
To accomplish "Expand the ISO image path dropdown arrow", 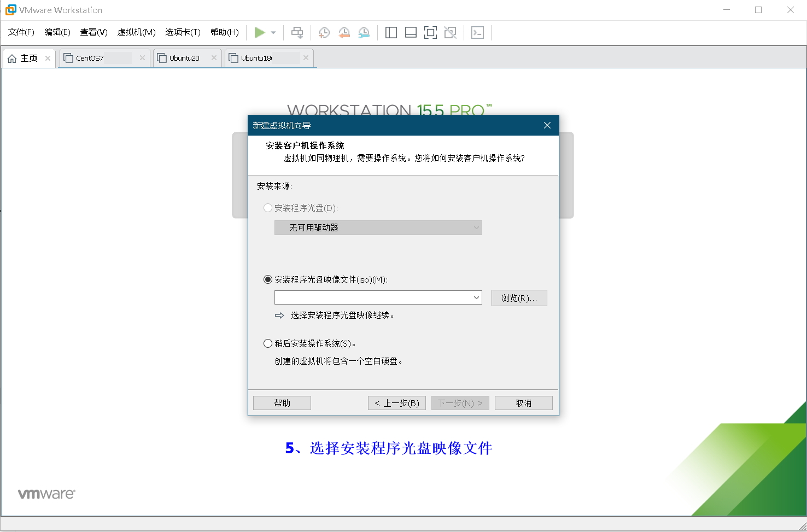I will point(476,297).
